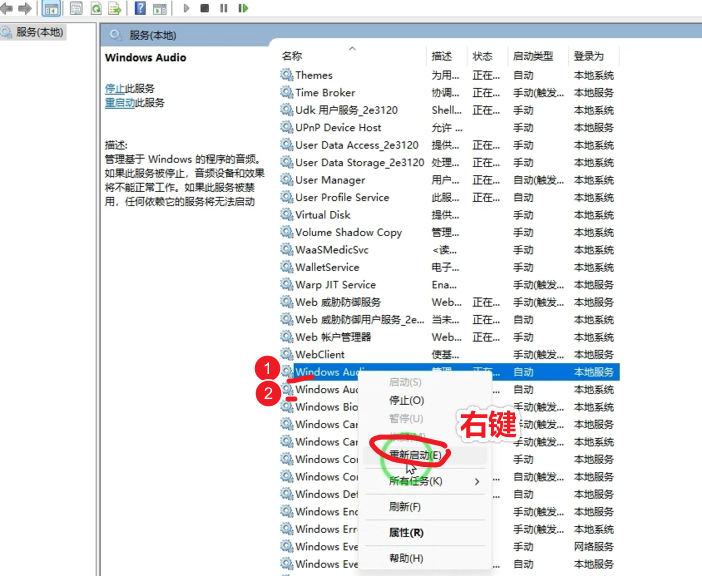This screenshot has height=576, width=702.
Task: Click the Windows Audio title in description panel
Action: click(146, 57)
